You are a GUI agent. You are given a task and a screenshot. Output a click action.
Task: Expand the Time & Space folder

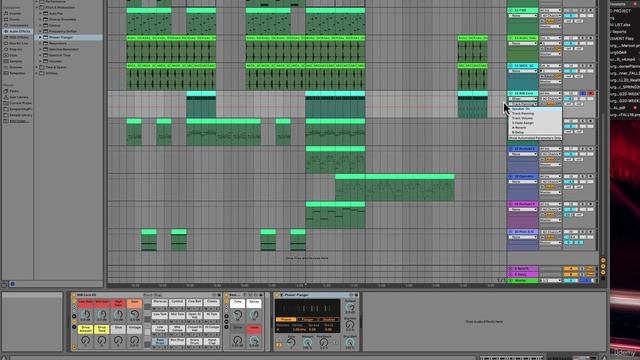(x=37, y=67)
